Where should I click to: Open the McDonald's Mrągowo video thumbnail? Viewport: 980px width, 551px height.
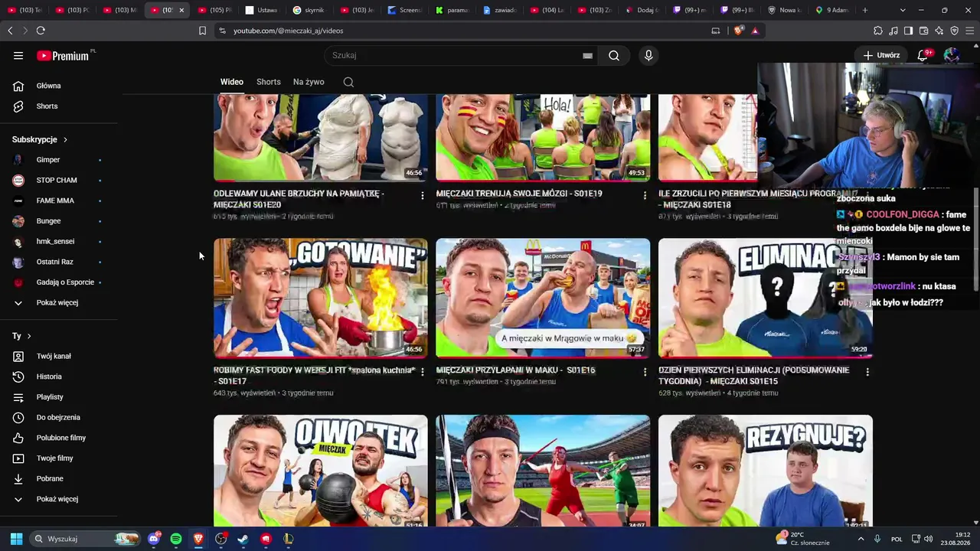point(543,298)
